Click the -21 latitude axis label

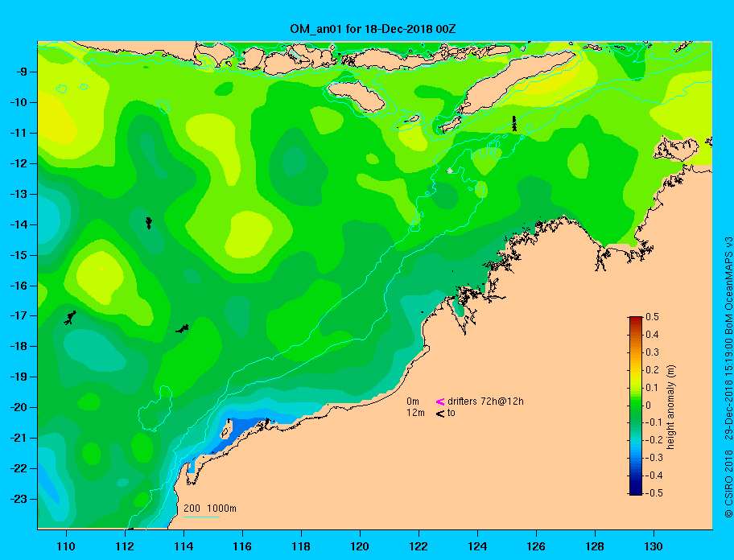19,438
